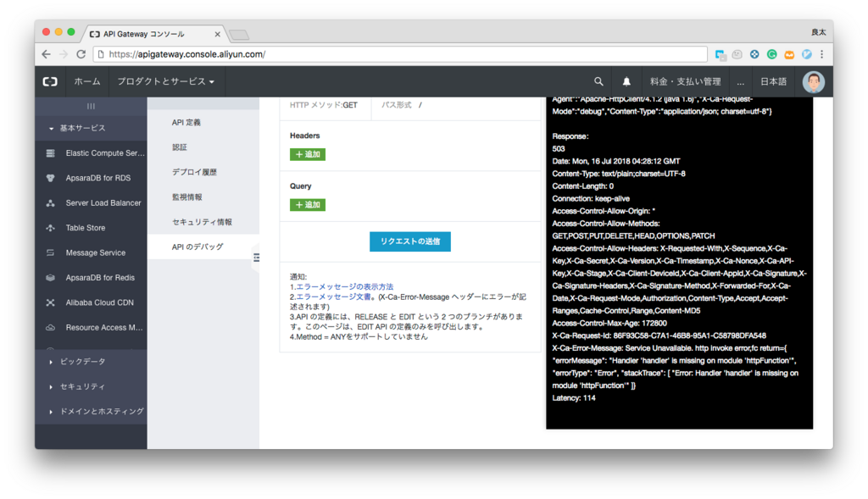Click Server Load Balancer sidebar label
Image resolution: width=868 pixels, height=499 pixels.
click(103, 203)
